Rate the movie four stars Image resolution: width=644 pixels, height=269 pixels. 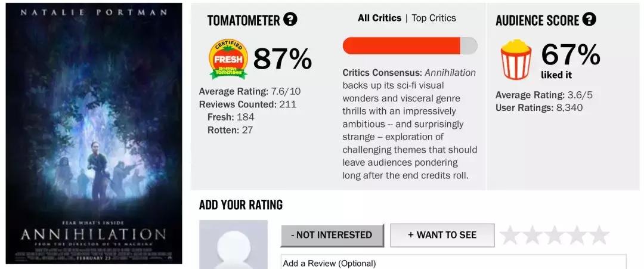(x=577, y=235)
